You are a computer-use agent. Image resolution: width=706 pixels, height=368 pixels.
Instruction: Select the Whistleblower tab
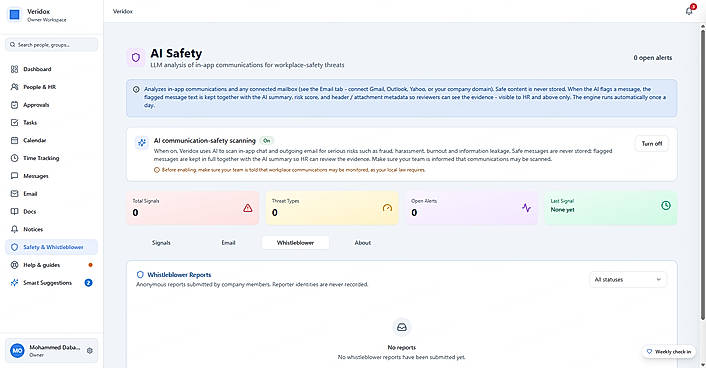[295, 243]
